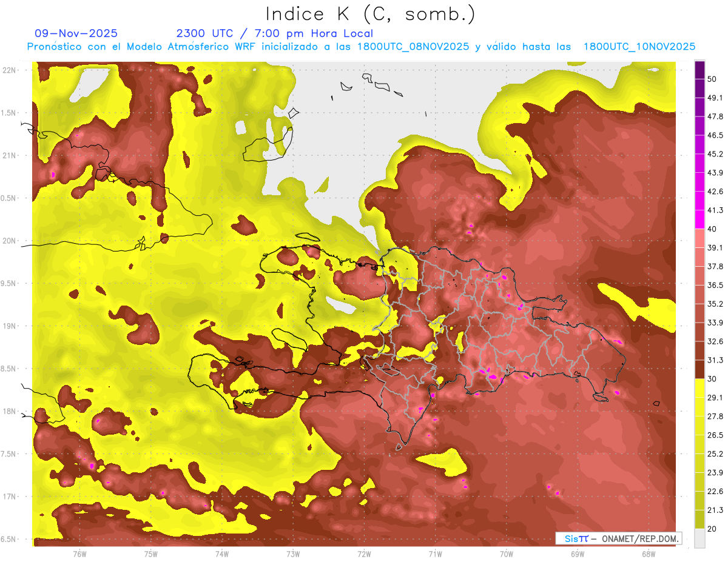Click the '50' value on the color scale

tap(712, 79)
